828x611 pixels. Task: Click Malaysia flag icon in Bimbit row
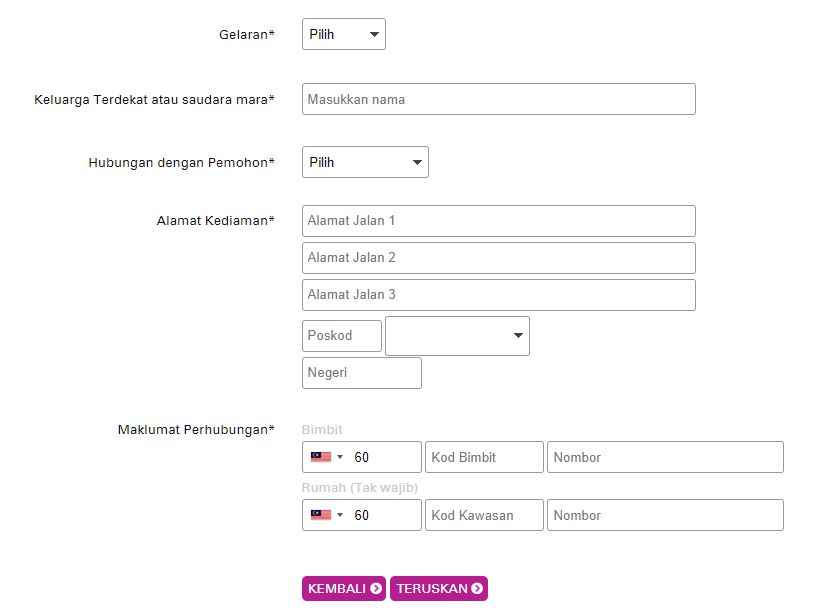[320, 457]
